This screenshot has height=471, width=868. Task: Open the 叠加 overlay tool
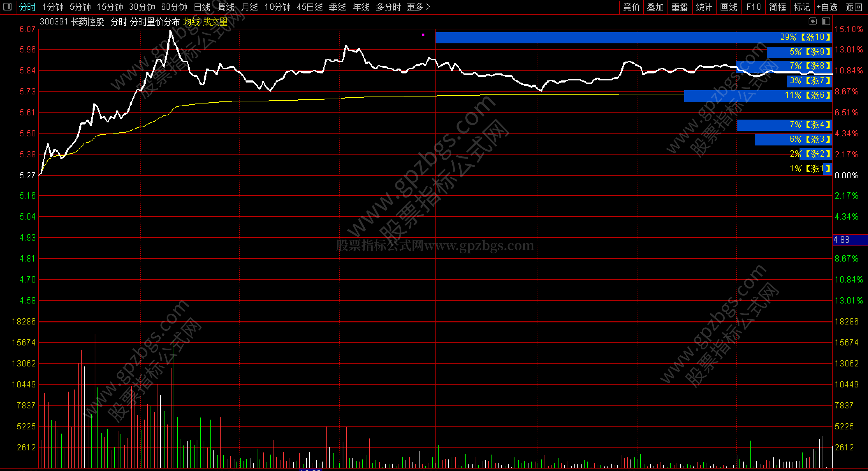tap(655, 7)
